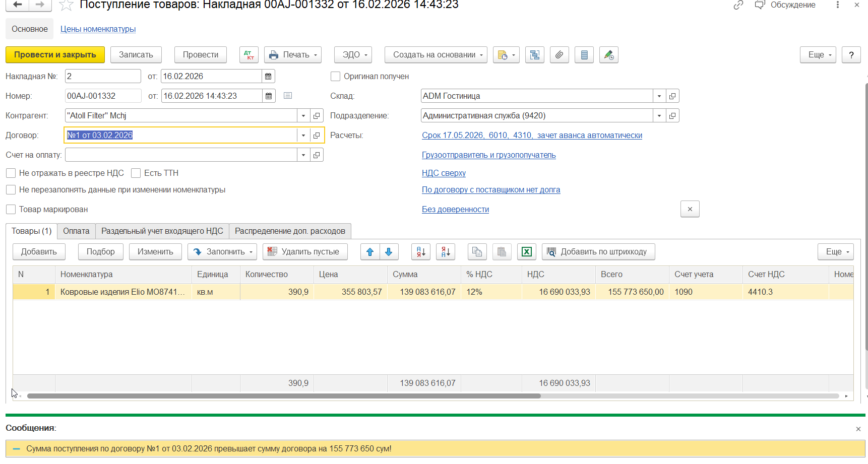Expand the Подразделение dropdown list
868x464 pixels.
[659, 116]
